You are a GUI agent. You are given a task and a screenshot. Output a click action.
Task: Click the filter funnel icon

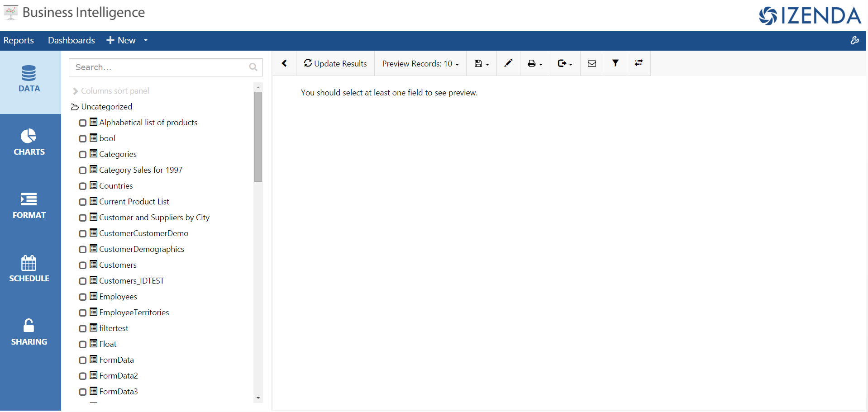(615, 63)
